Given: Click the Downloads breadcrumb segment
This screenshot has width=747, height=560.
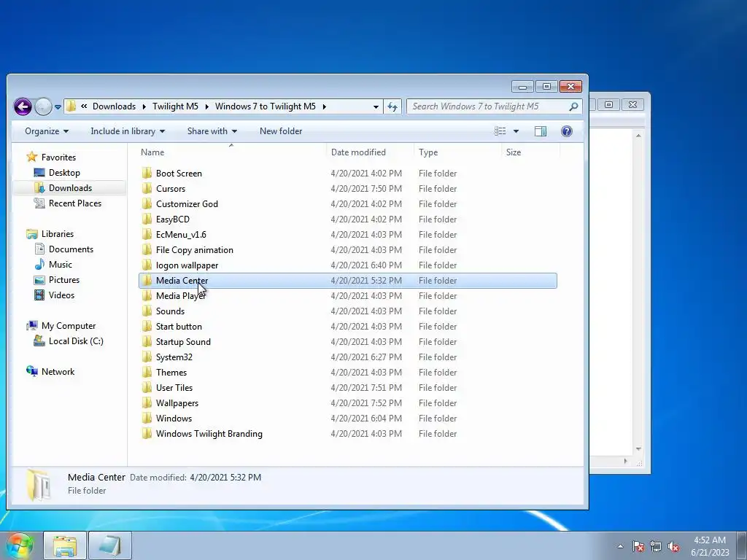Looking at the screenshot, I should tap(114, 106).
